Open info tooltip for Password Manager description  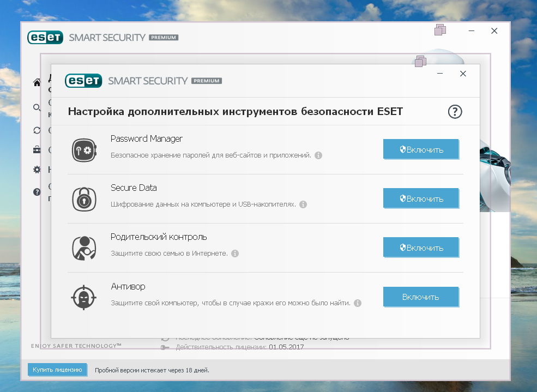click(x=318, y=155)
